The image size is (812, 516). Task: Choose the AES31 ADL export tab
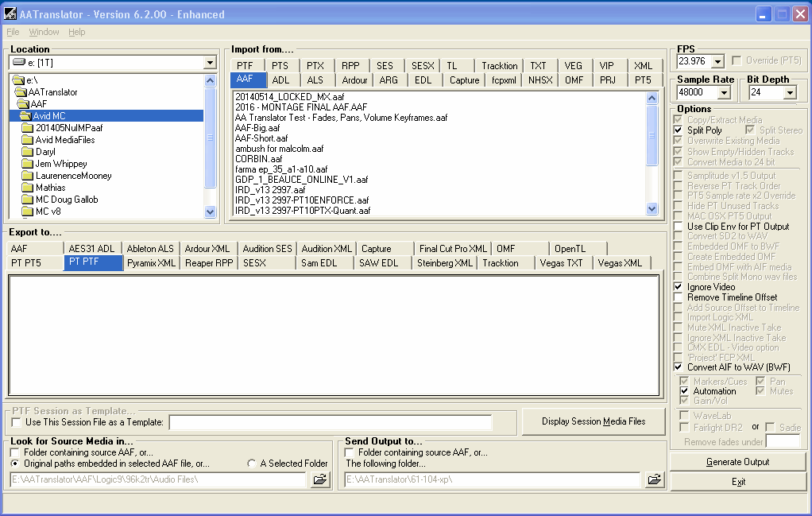[91, 249]
